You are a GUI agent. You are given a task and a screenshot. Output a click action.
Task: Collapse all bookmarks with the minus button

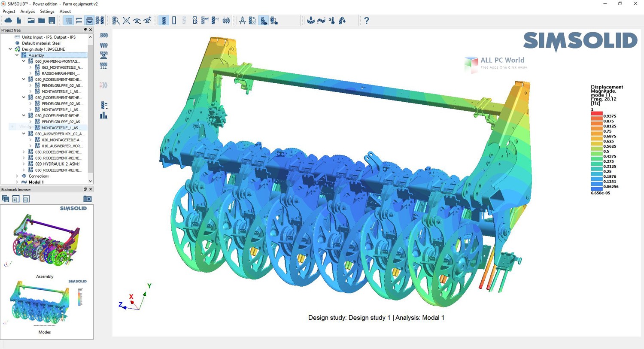coord(26,199)
